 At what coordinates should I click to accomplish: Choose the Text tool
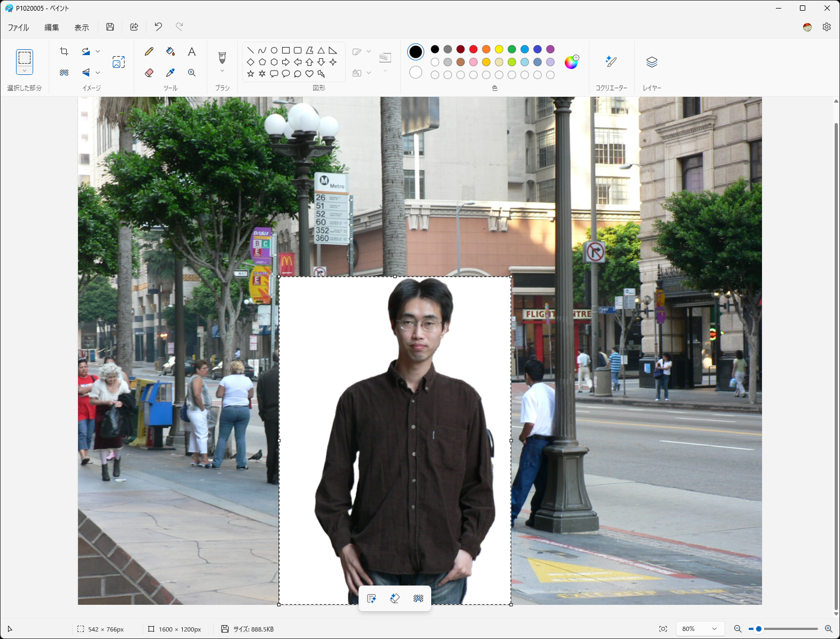(x=192, y=51)
